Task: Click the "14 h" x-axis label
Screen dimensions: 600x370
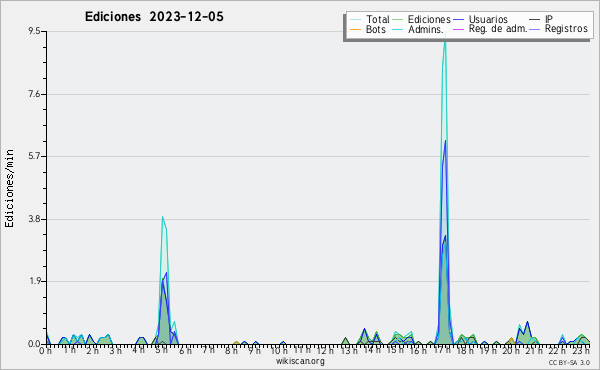Action: point(372,350)
